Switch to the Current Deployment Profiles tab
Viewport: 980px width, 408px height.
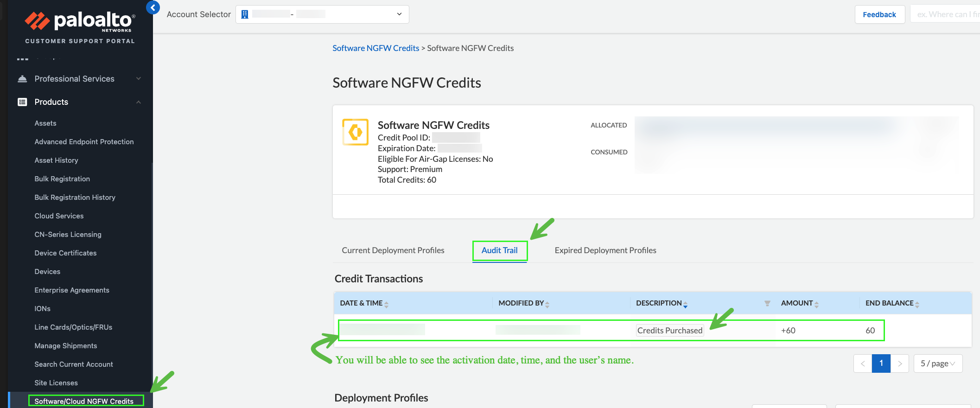(x=393, y=250)
